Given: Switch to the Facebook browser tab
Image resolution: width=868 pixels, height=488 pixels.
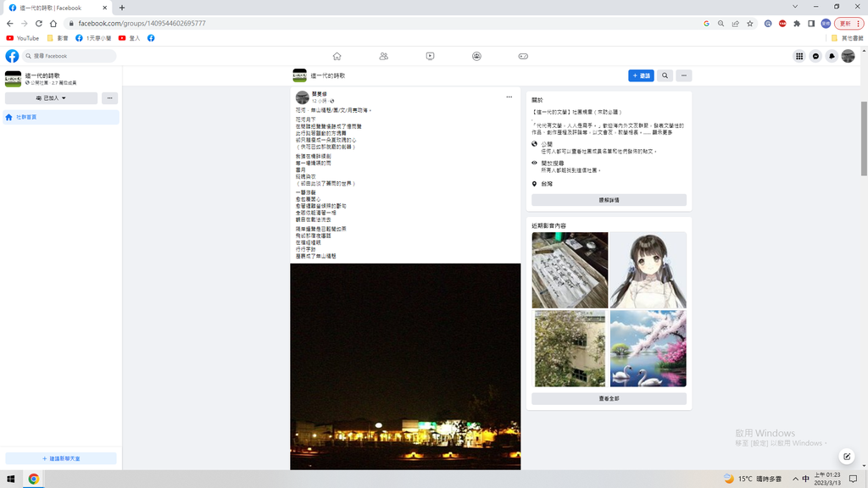Looking at the screenshot, I should 56,8.
